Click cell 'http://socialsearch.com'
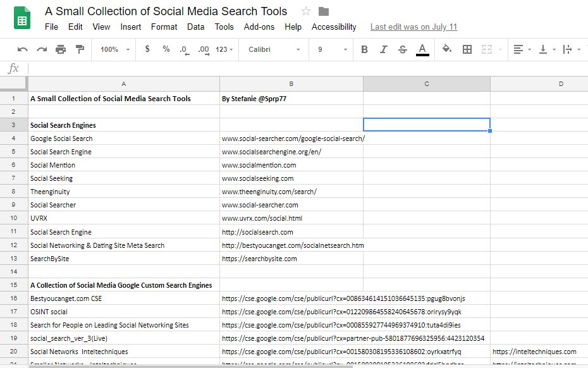The height and width of the screenshot is (368, 588). (x=291, y=232)
